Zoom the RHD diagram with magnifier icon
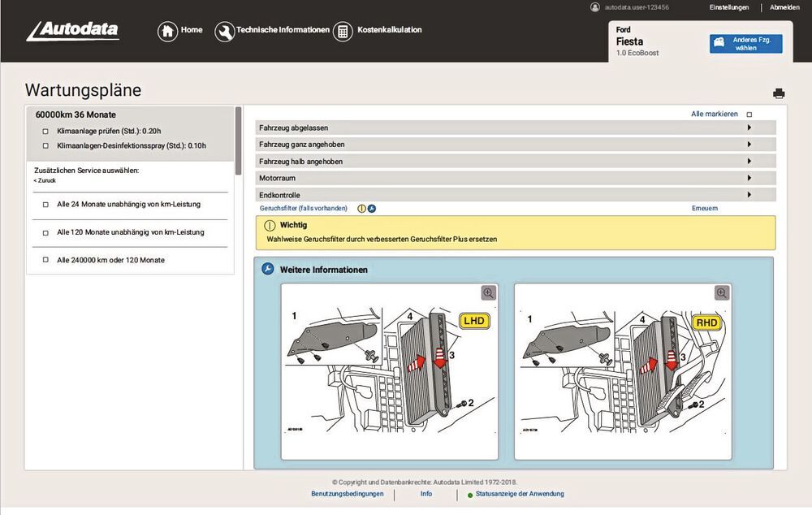Screen dimensions: 812x515 [721, 293]
